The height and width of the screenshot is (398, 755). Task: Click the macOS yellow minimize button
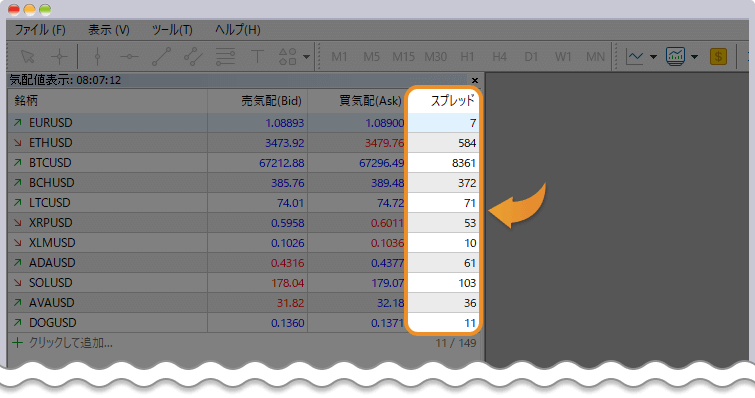click(x=29, y=9)
